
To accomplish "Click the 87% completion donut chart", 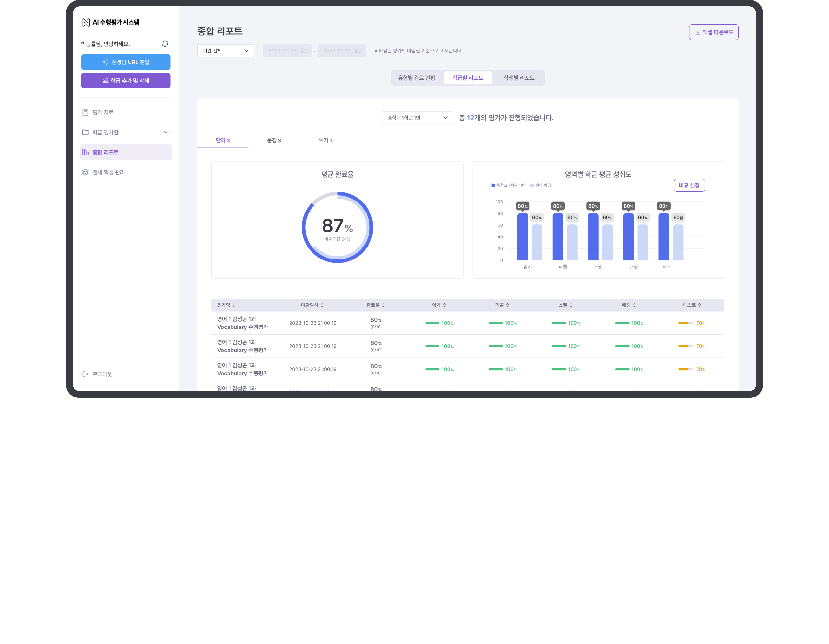I will (337, 227).
